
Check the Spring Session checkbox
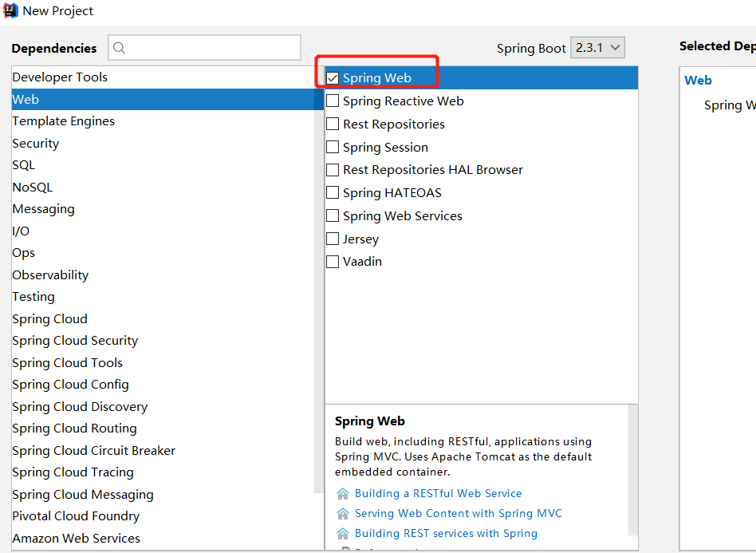click(333, 147)
